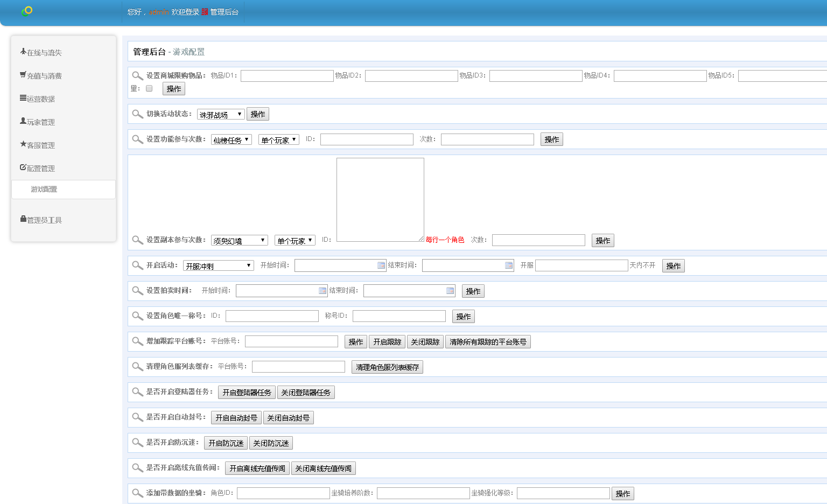Click the 物品ID1 input field
This screenshot has width=827, height=504.
tap(287, 76)
